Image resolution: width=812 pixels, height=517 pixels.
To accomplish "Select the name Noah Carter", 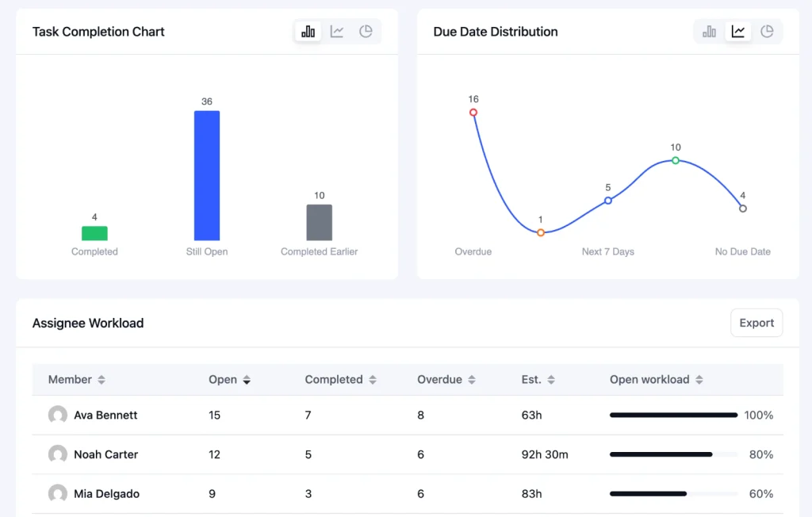I will click(106, 454).
